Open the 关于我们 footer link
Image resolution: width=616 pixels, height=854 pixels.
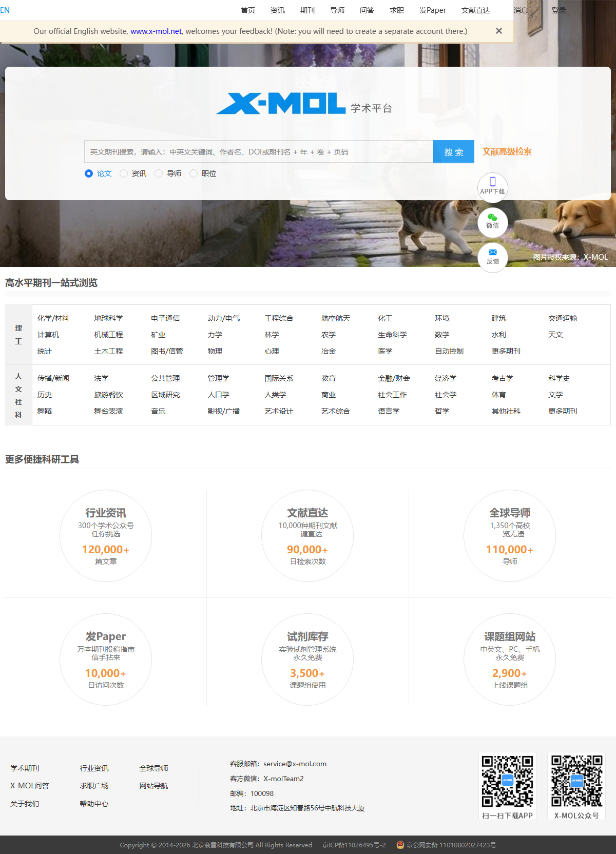[x=25, y=804]
